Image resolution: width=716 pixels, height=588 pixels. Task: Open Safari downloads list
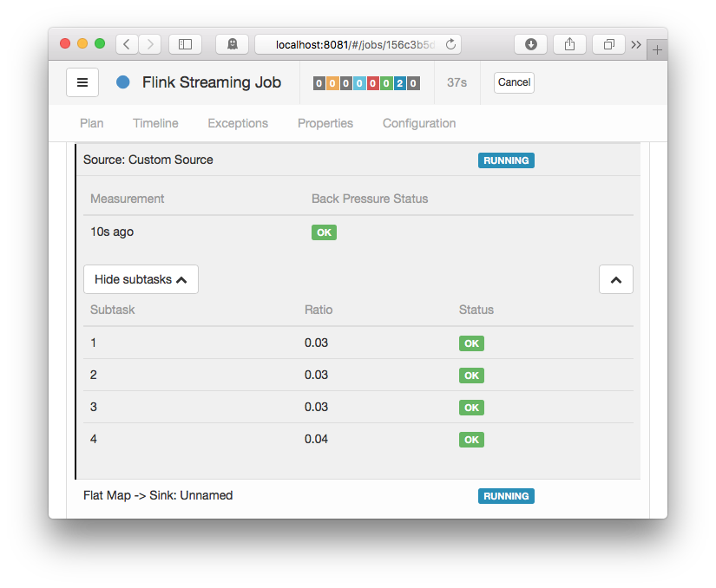pyautogui.click(x=530, y=44)
